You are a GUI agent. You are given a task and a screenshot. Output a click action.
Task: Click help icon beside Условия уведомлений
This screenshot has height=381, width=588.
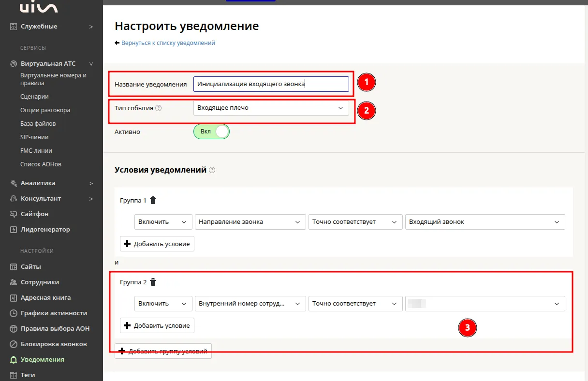point(212,170)
